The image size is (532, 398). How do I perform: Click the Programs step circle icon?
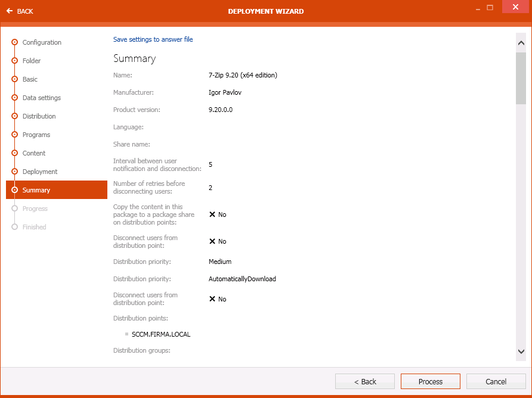(15, 135)
